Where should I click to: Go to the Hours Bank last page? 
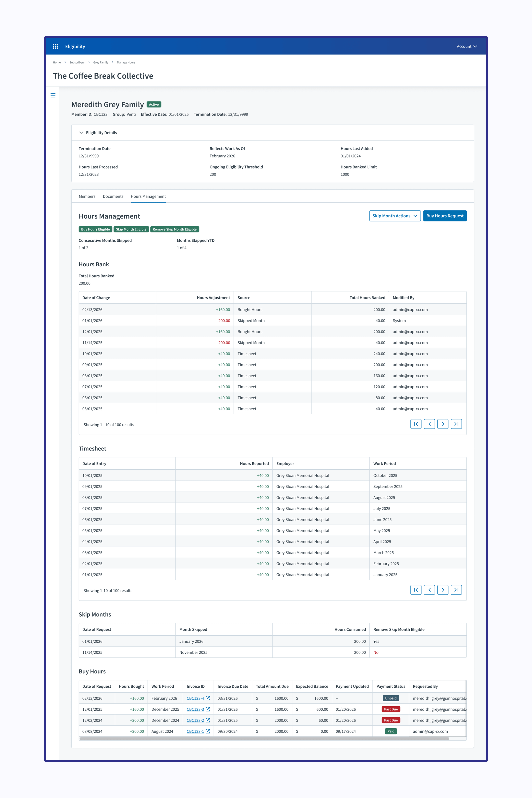click(456, 424)
